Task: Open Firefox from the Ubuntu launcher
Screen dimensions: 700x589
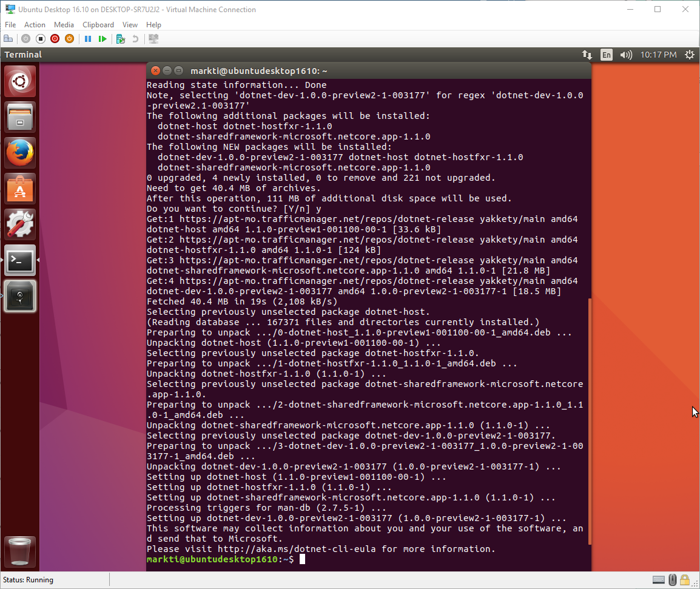Action: point(21,152)
